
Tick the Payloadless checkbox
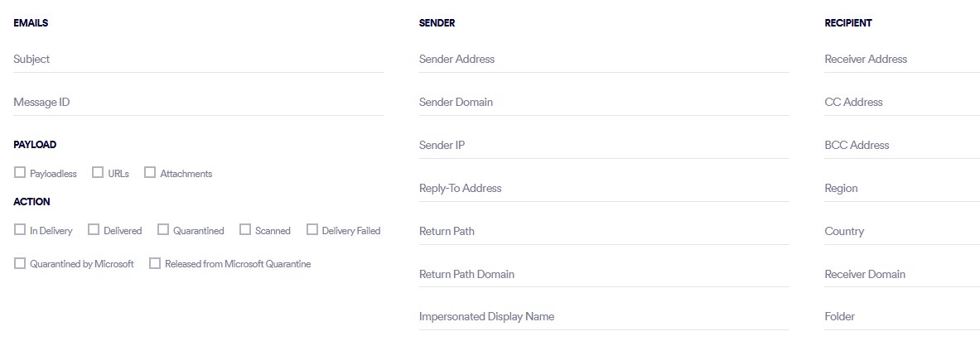[x=20, y=173]
